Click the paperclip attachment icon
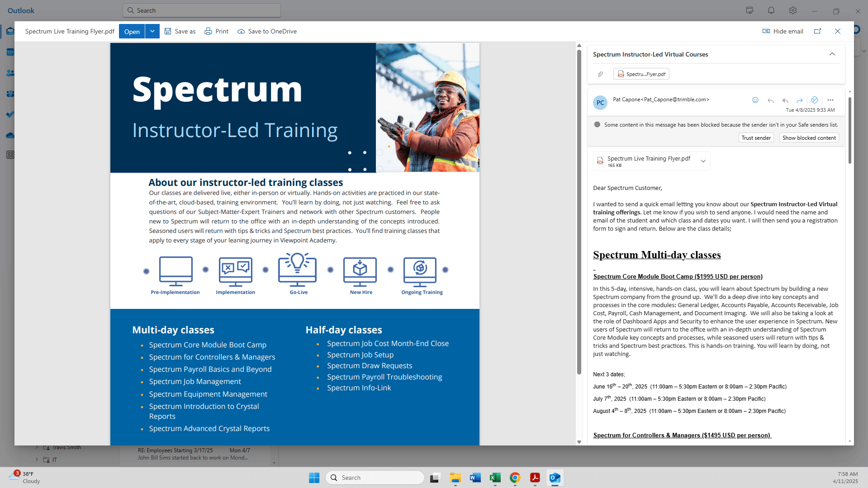This screenshot has width=868, height=488. pyautogui.click(x=600, y=74)
